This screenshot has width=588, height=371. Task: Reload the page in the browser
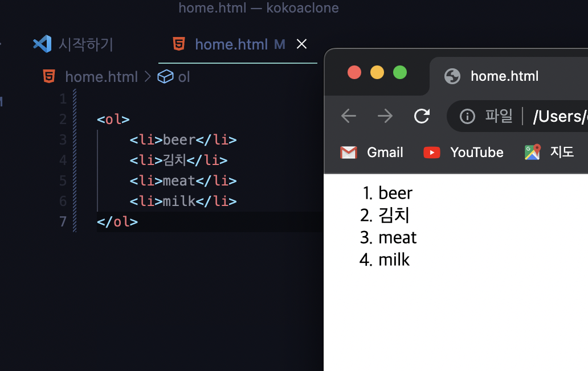click(x=422, y=116)
